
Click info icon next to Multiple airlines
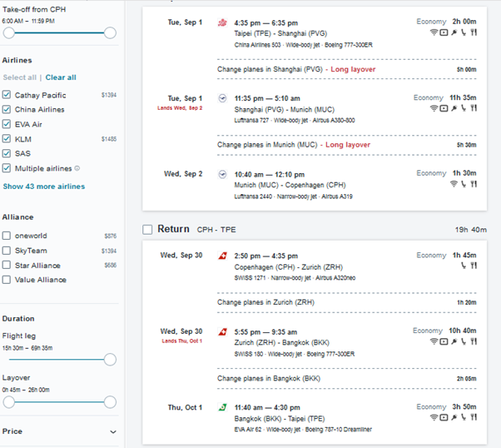pyautogui.click(x=77, y=168)
